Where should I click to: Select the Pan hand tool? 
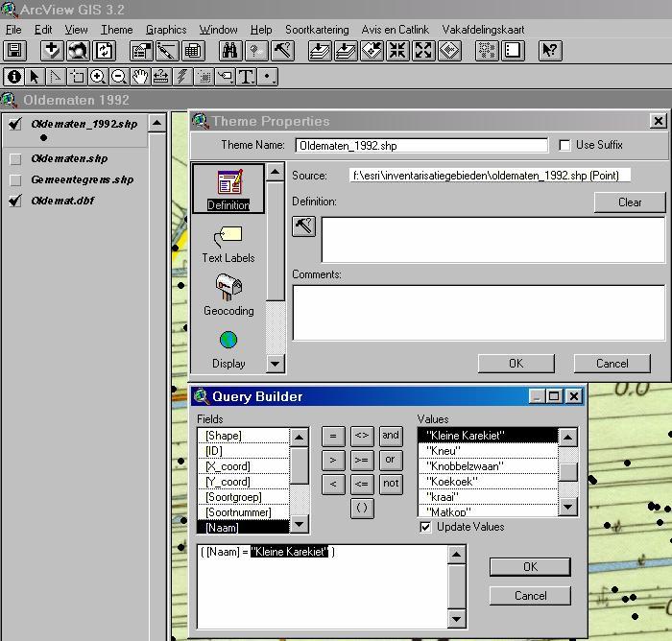tap(140, 77)
